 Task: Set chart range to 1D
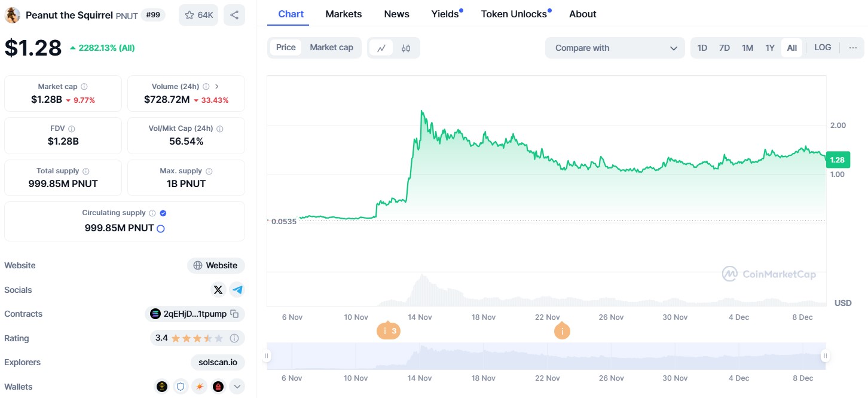(702, 48)
